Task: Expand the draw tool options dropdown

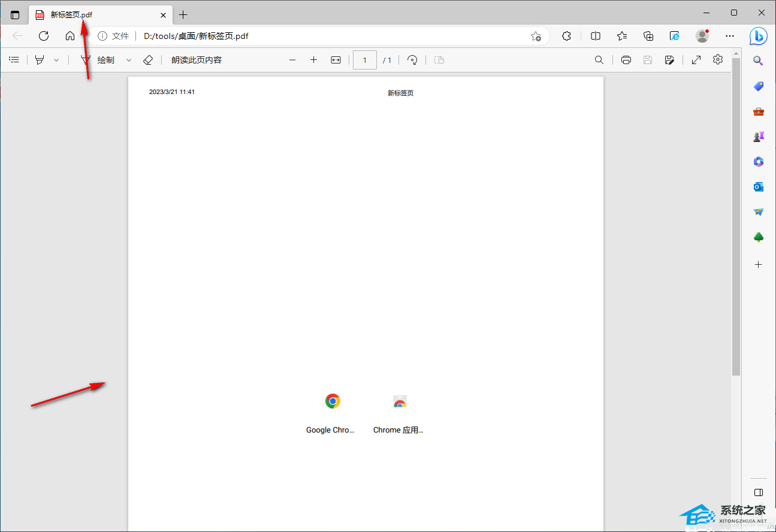Action: [x=129, y=60]
